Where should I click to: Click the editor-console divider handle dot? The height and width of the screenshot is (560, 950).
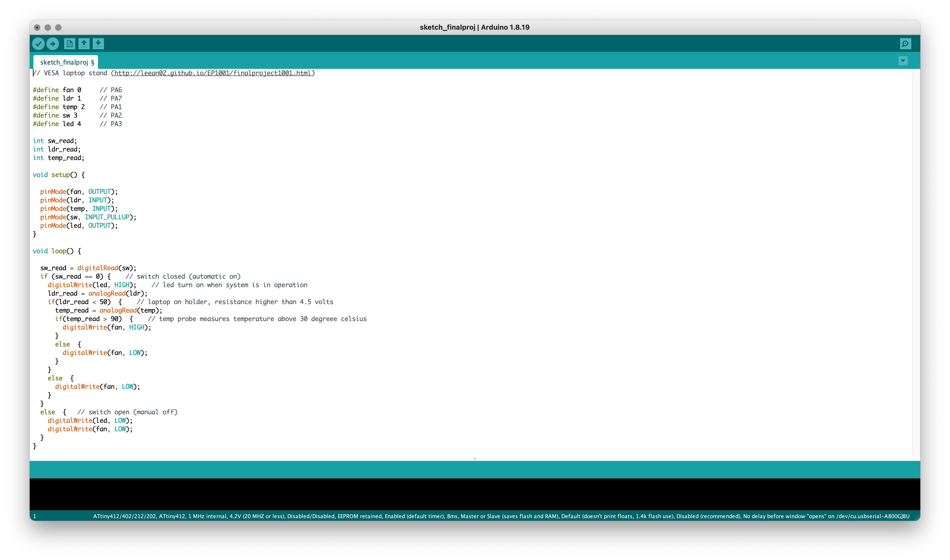[x=475, y=459]
